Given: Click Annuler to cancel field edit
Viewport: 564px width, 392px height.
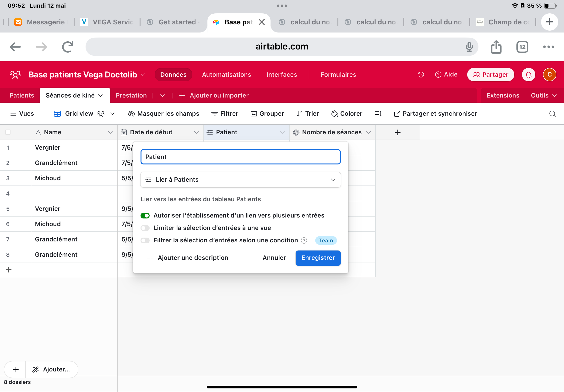Looking at the screenshot, I should click(x=274, y=258).
